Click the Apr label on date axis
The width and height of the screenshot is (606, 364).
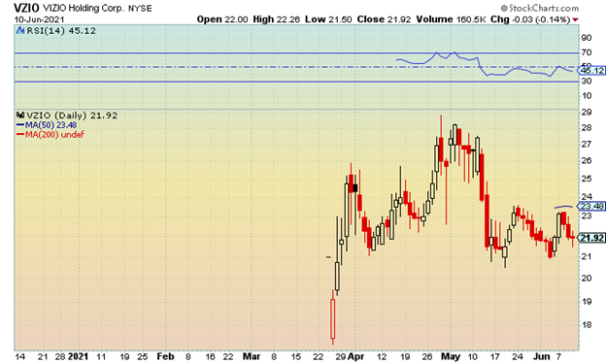355,356
